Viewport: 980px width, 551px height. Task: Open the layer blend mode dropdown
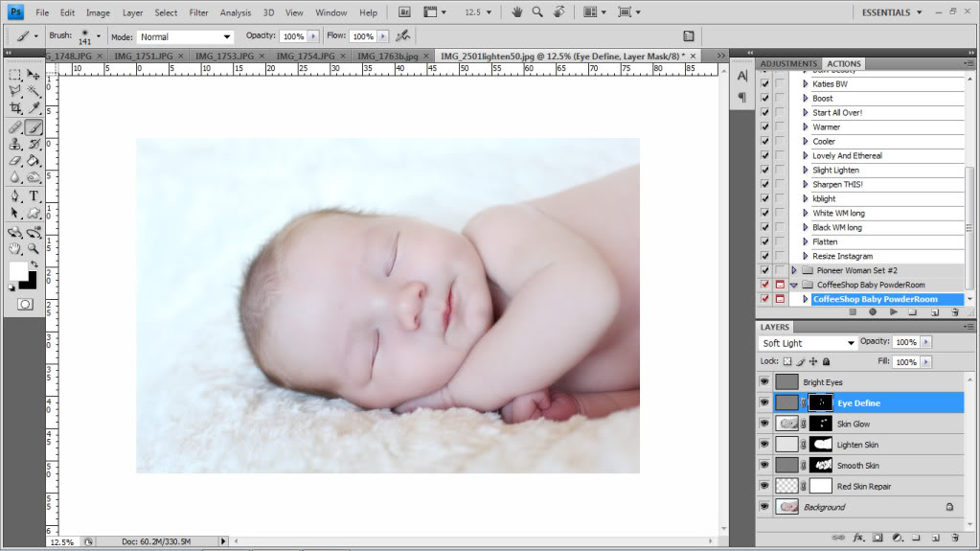(808, 343)
